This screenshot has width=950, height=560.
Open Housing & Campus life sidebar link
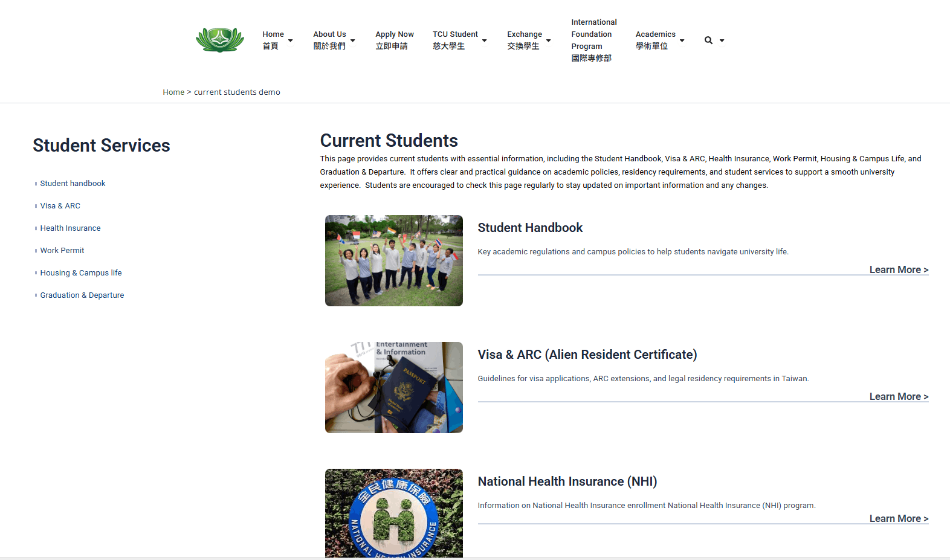point(81,272)
